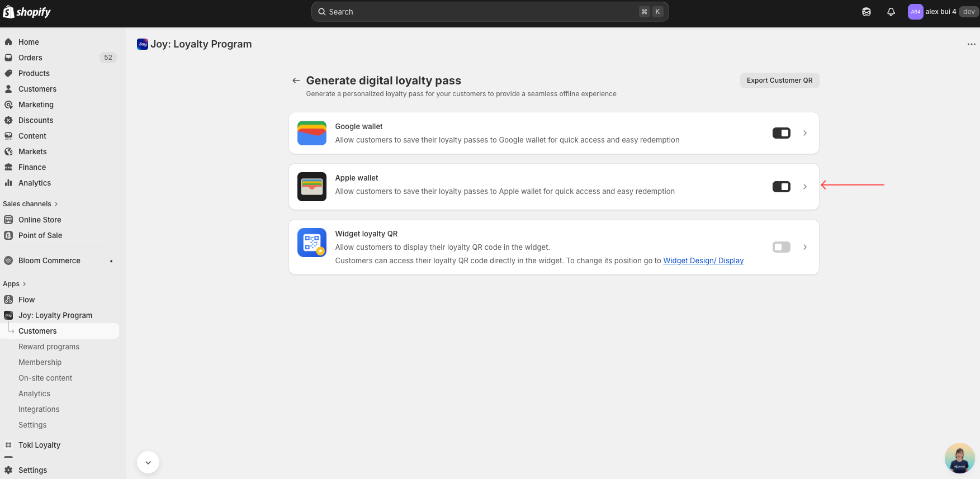980x479 pixels.
Task: Expand Google wallet settings chevron
Action: point(805,133)
